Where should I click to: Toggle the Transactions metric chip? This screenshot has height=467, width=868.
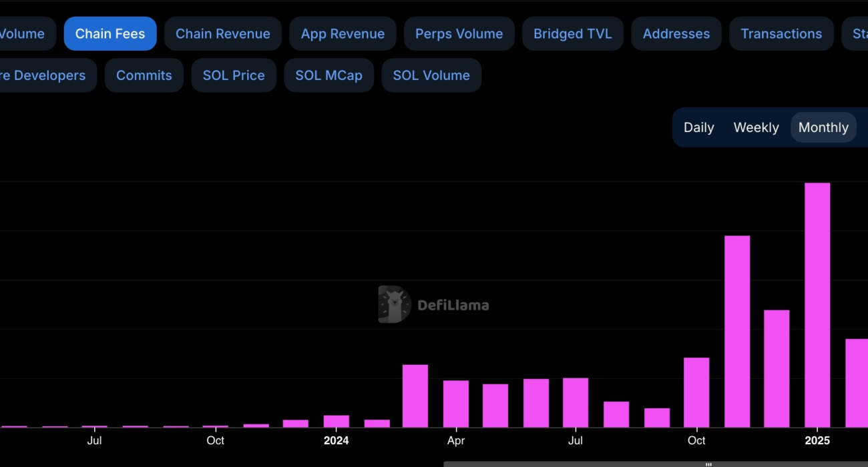click(x=781, y=34)
